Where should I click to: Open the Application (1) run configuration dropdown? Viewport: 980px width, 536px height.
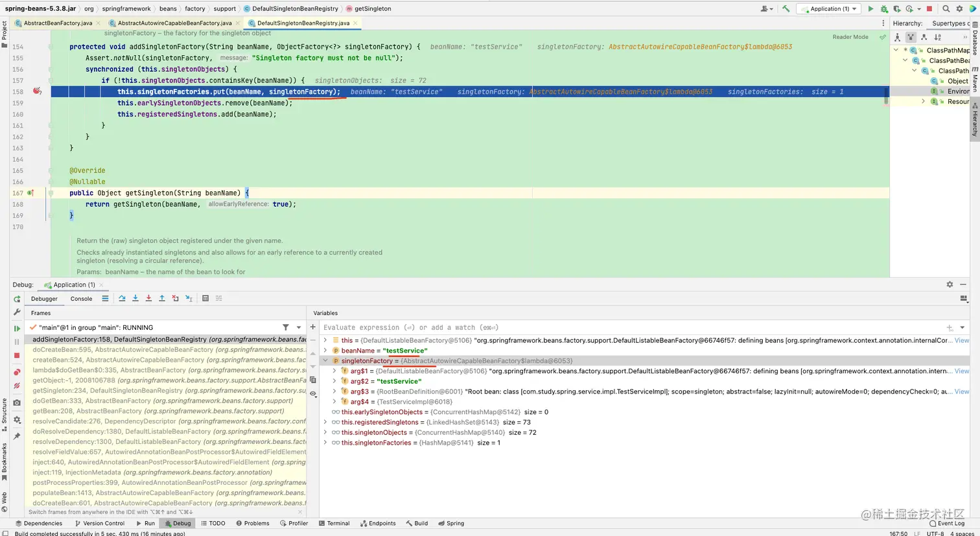click(830, 9)
